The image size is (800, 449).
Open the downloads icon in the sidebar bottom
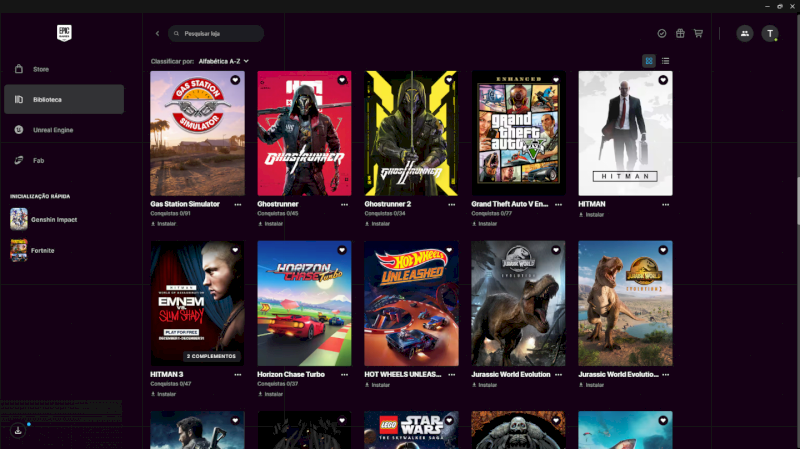[18, 430]
